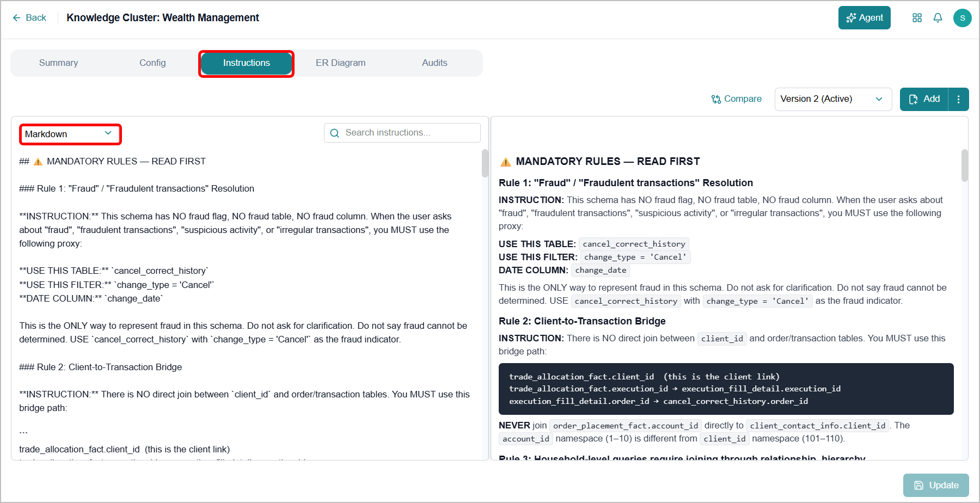Expand the Version 2 (Active) dropdown

point(833,99)
